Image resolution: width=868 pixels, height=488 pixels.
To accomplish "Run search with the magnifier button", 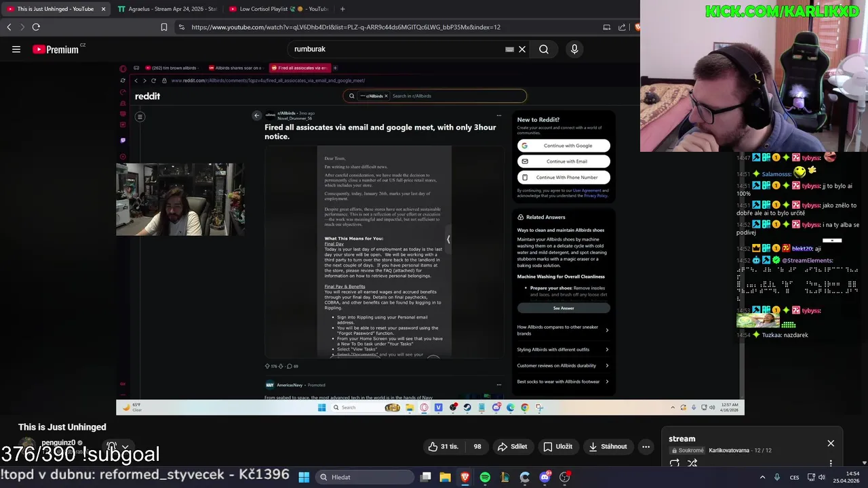I will point(544,49).
